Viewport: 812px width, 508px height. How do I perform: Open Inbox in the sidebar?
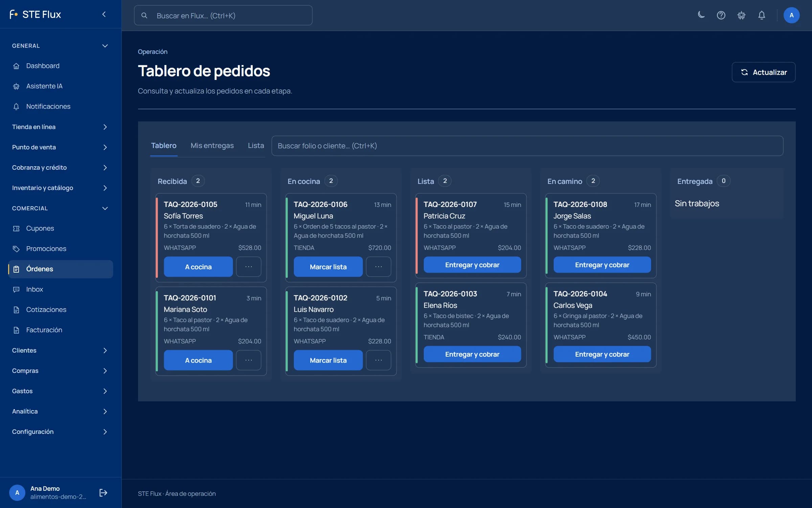point(61,289)
